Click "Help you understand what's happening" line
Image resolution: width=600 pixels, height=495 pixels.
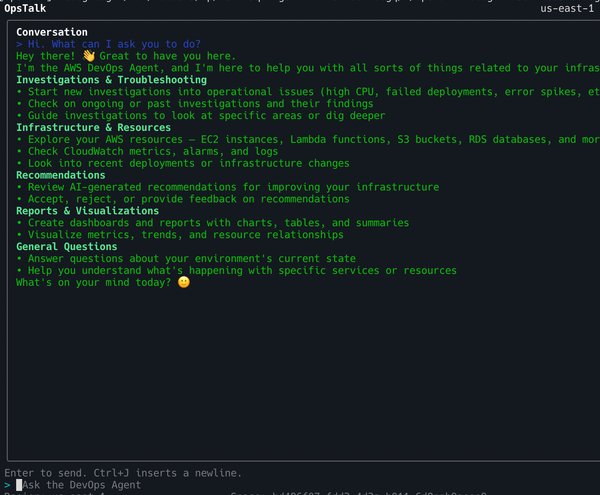click(236, 270)
